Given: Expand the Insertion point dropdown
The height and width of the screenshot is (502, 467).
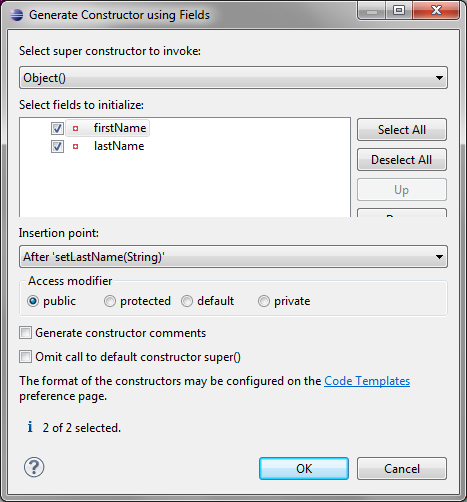Looking at the screenshot, I should coord(233,257).
